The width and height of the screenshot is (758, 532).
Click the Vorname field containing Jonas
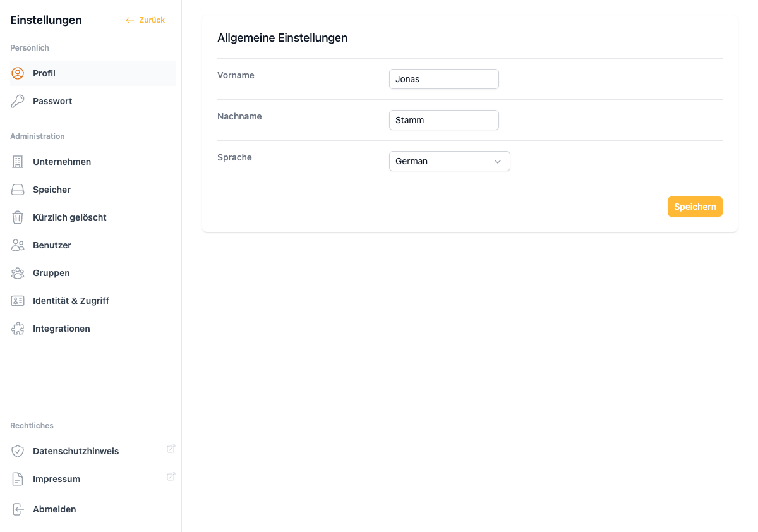(443, 79)
